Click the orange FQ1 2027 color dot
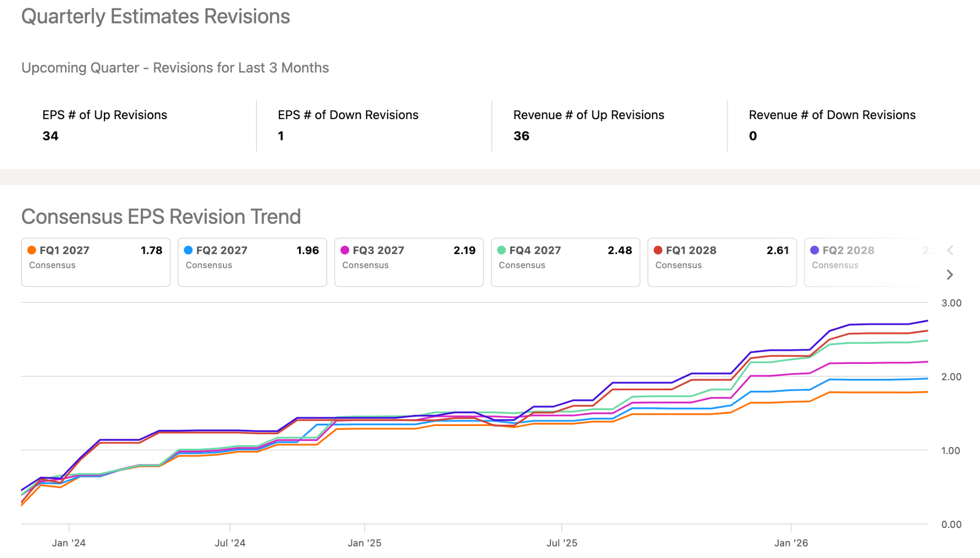 [x=32, y=250]
